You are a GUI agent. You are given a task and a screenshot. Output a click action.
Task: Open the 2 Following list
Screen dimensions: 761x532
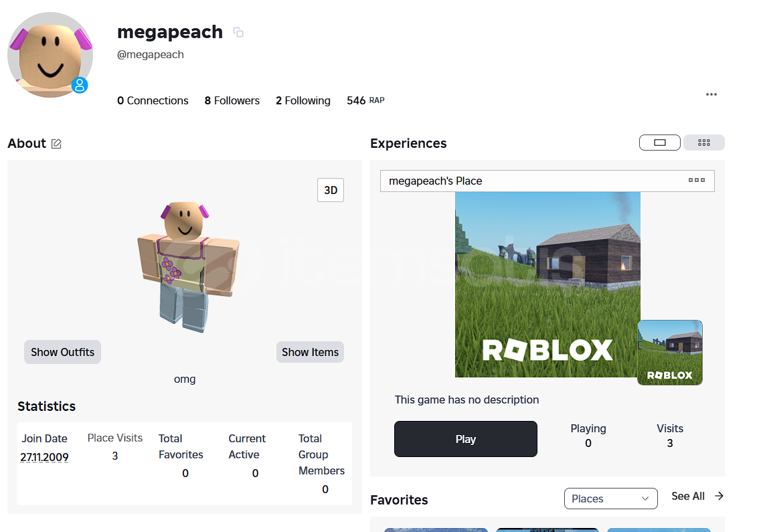pos(303,100)
